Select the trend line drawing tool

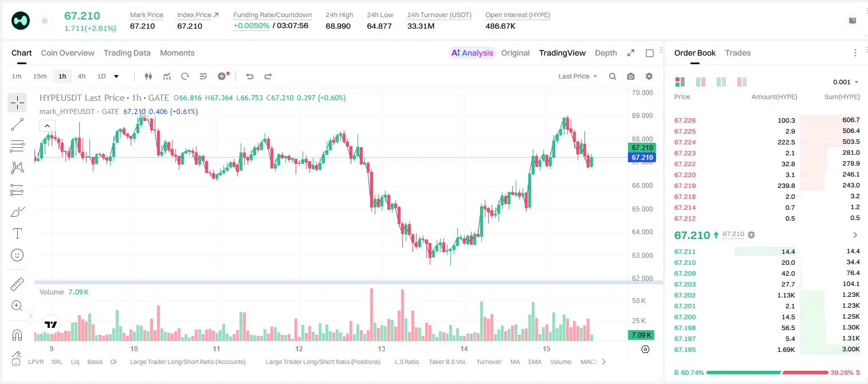click(17, 124)
